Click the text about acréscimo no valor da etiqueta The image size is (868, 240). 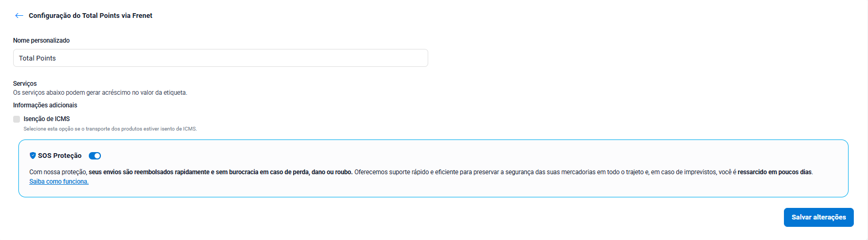pos(100,93)
